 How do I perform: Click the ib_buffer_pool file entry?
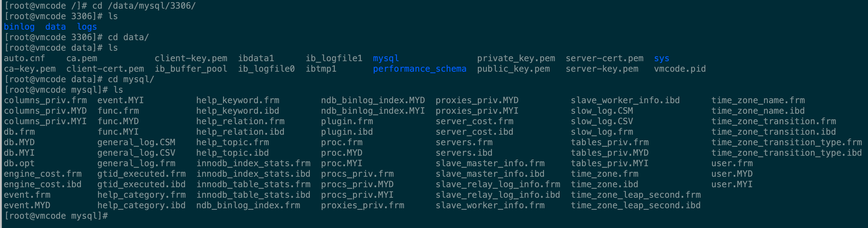(191, 69)
